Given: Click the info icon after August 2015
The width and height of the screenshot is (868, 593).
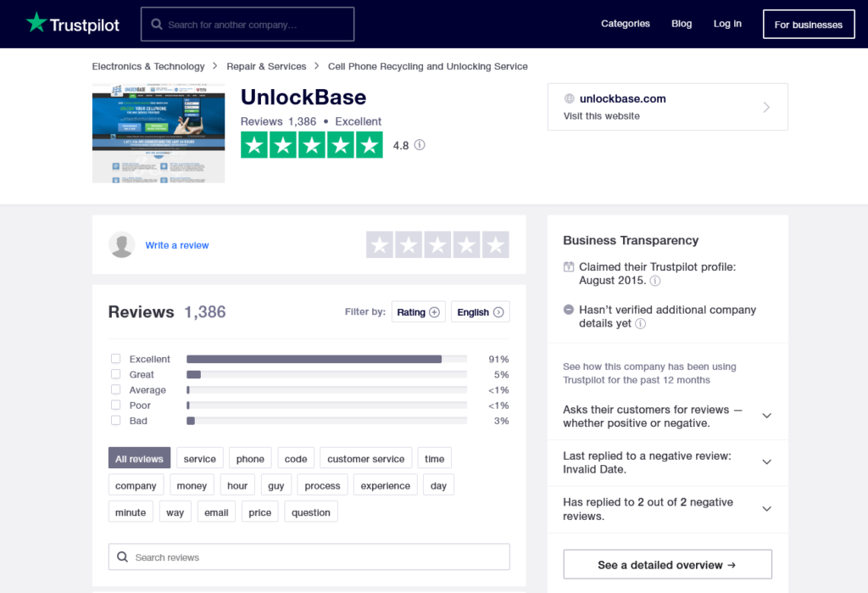Looking at the screenshot, I should [x=655, y=281].
